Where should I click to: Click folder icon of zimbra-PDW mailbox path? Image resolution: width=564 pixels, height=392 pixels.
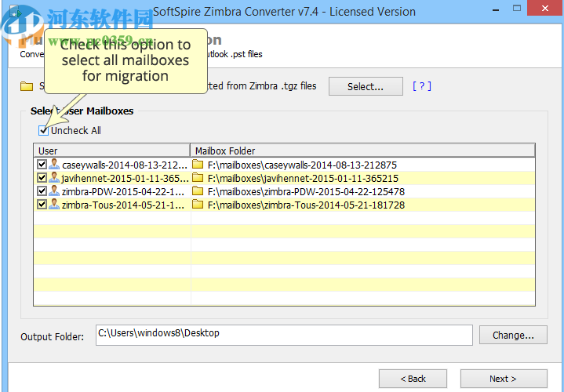tap(198, 191)
